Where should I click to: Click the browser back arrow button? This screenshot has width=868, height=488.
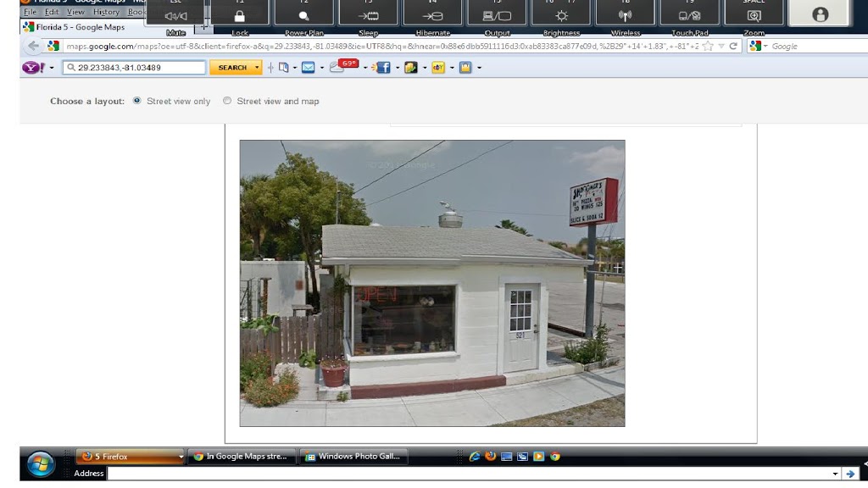[x=34, y=46]
